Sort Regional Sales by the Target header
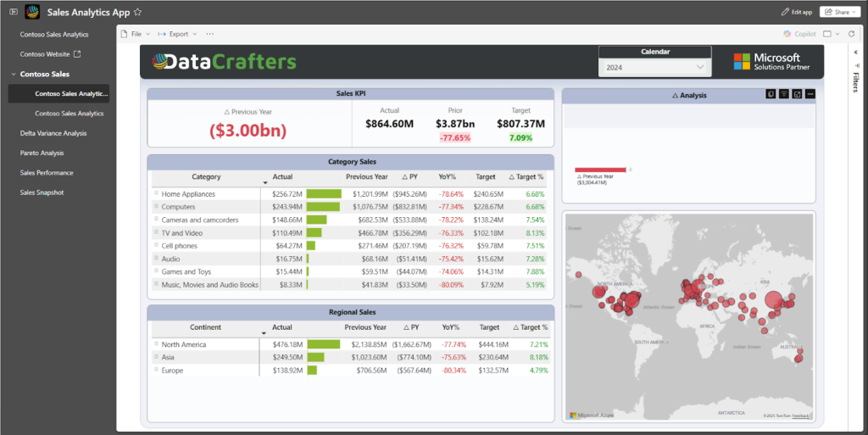Screen dimensions: 868x435 pos(489,327)
